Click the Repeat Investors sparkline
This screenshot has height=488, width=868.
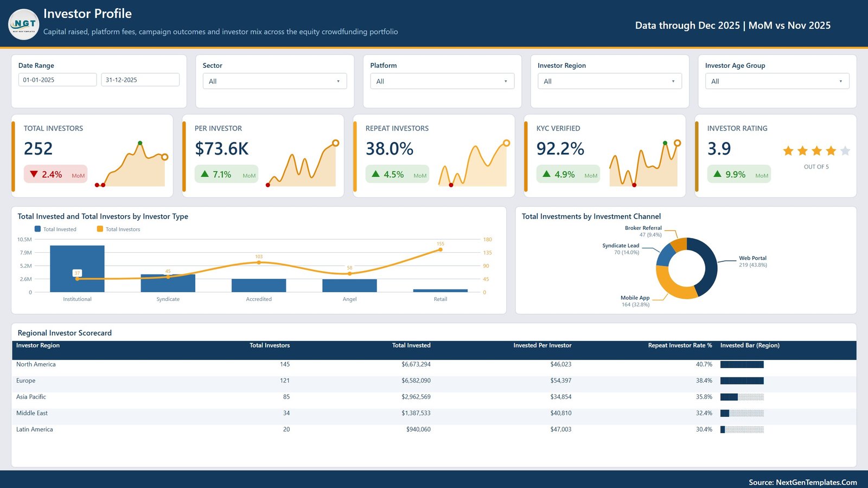(x=474, y=164)
